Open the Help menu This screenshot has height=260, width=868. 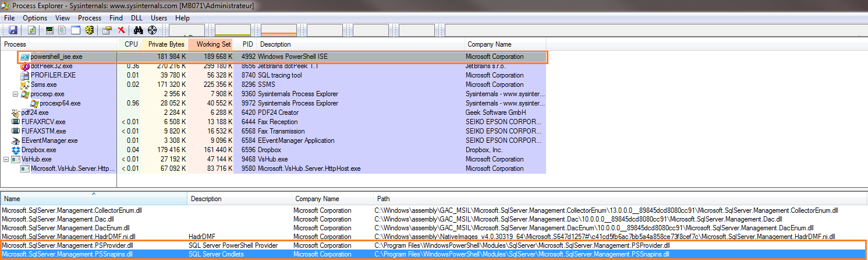coord(182,18)
